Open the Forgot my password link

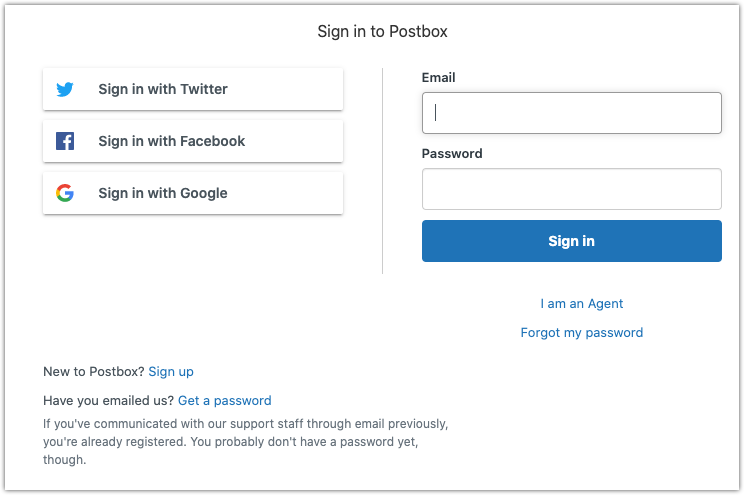(582, 333)
